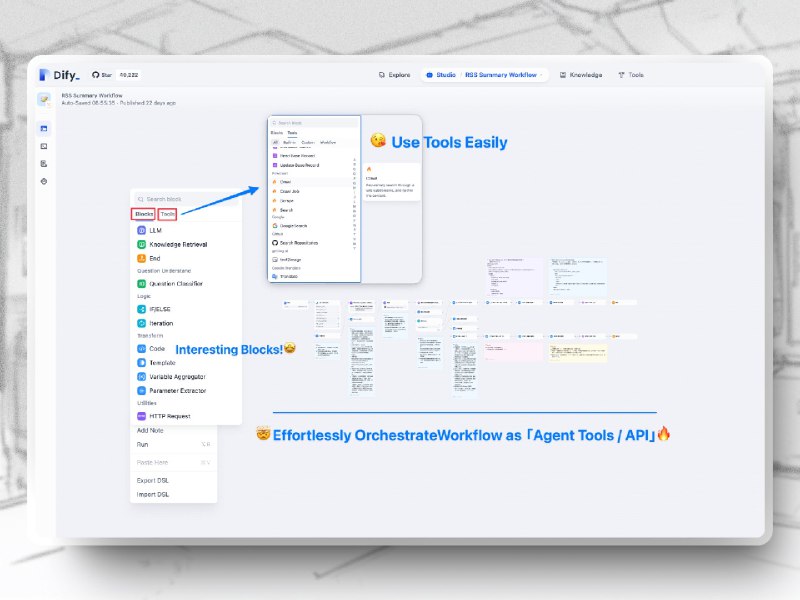Pick the translate tool
The height and width of the screenshot is (600, 800).
click(x=310, y=277)
